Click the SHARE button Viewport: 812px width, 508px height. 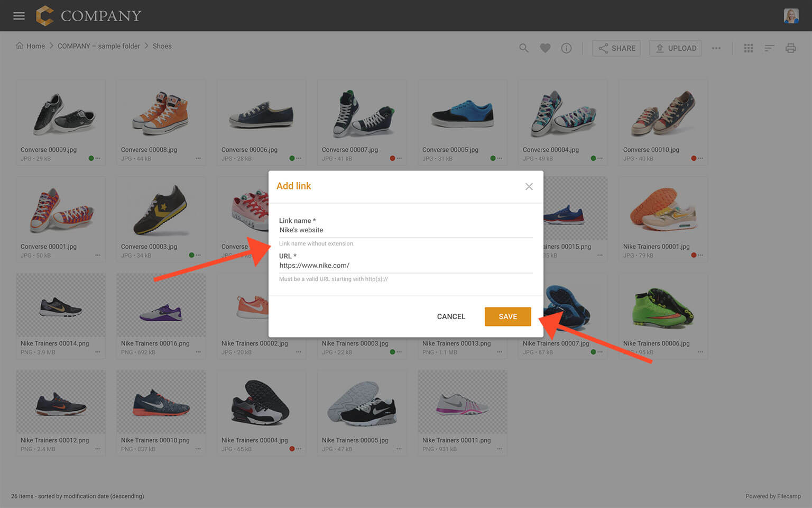click(x=616, y=48)
